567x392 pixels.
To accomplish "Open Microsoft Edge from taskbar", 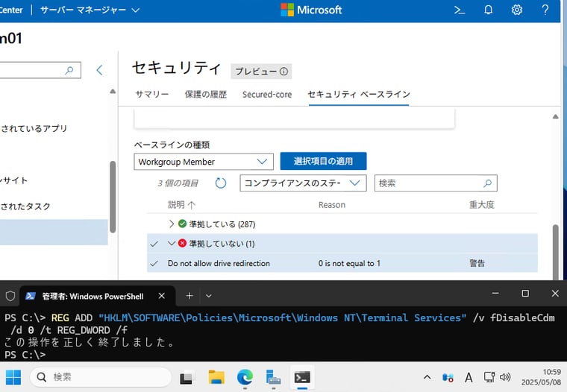I will click(x=245, y=378).
